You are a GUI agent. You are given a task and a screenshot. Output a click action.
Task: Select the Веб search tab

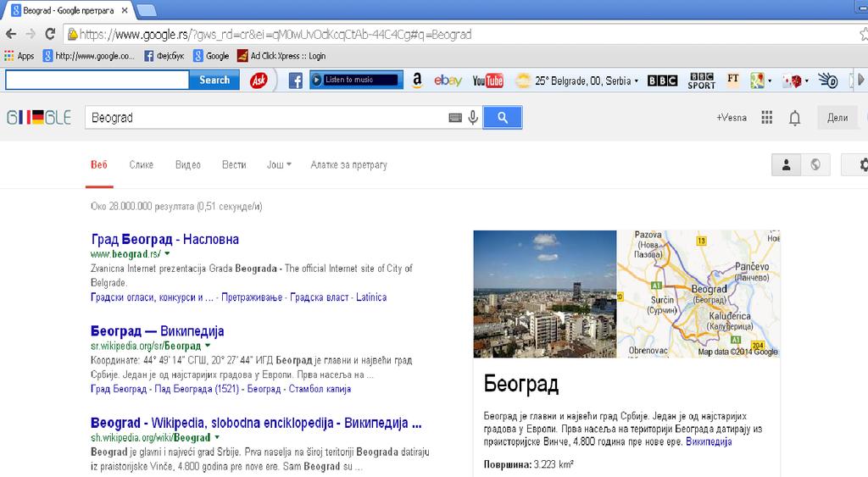[99, 165]
